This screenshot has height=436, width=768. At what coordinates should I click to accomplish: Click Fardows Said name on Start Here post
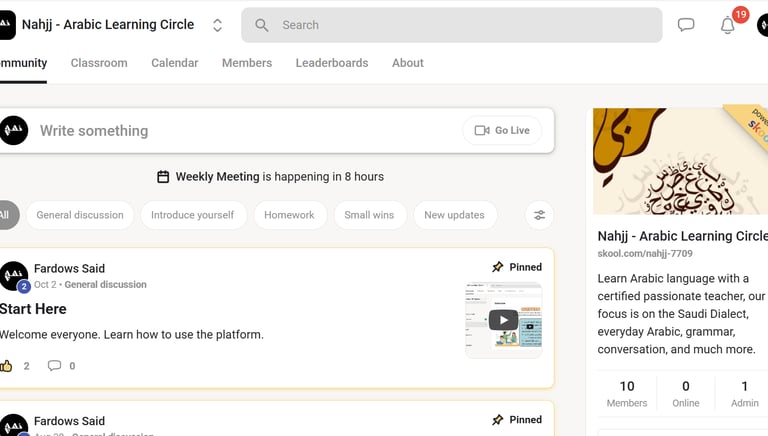coord(69,268)
